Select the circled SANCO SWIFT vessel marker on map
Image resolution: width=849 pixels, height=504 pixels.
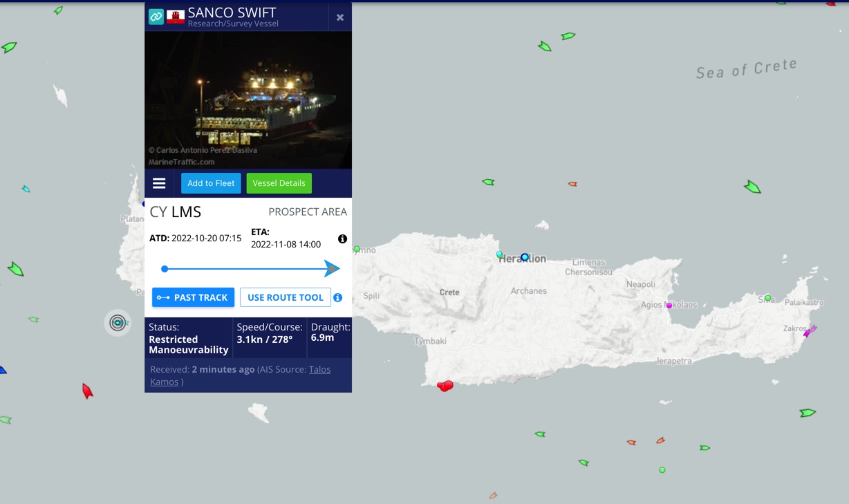(118, 322)
